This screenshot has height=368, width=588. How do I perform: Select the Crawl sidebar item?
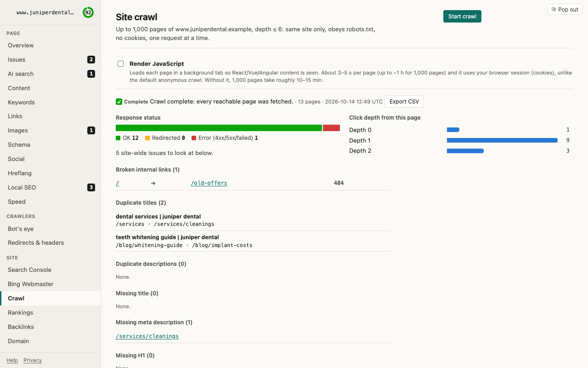tap(51, 298)
